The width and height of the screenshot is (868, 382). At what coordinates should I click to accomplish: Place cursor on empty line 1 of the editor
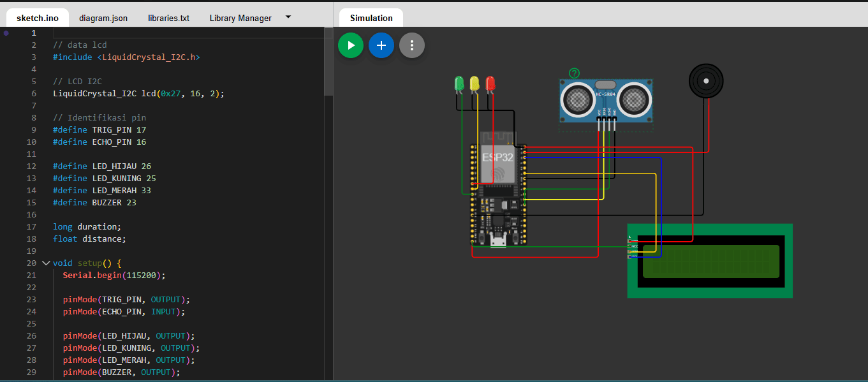pyautogui.click(x=189, y=33)
